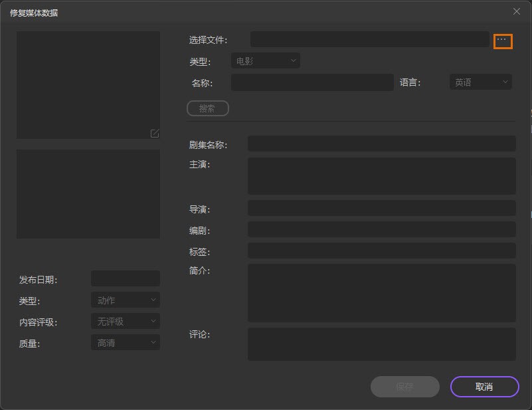Open the 高清 quality dropdown
The width and height of the screenshot is (532, 410).
pos(125,343)
